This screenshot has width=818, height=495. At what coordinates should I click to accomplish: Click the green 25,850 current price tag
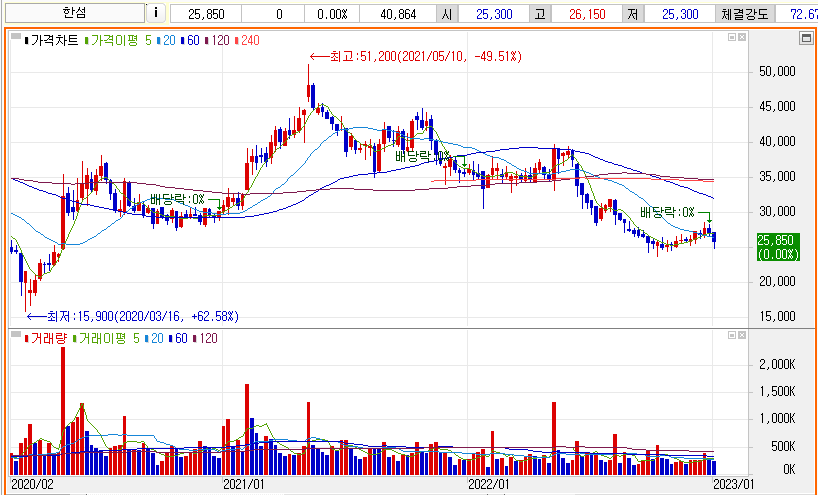(x=778, y=247)
